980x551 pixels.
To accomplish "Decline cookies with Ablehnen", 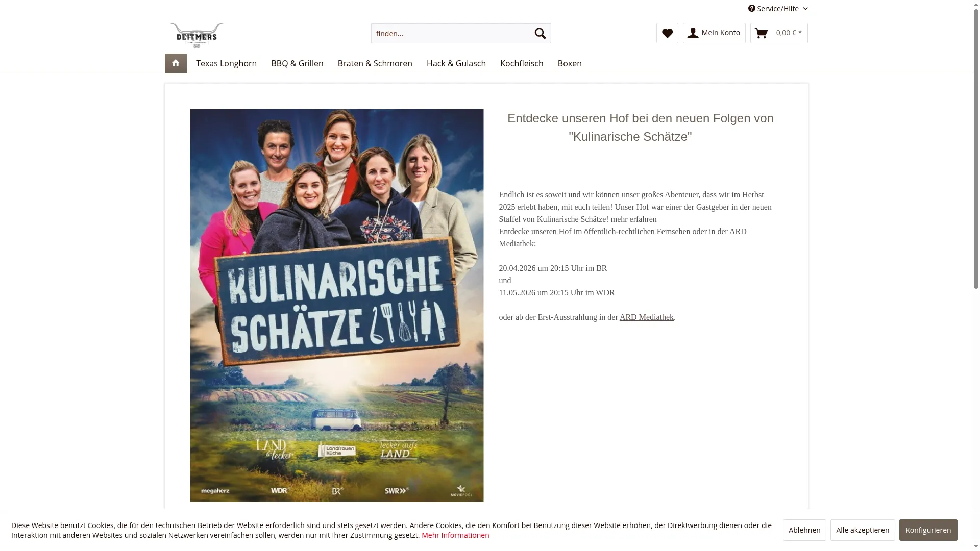I will pyautogui.click(x=804, y=530).
